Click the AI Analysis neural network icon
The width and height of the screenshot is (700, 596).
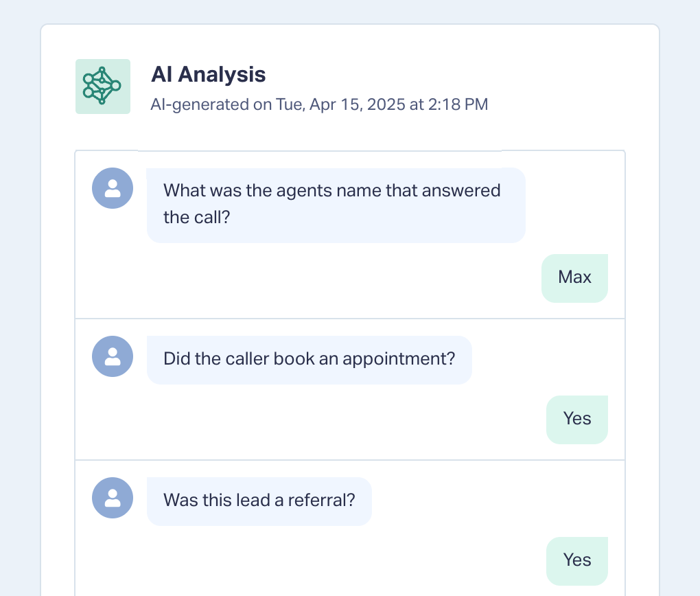[102, 86]
